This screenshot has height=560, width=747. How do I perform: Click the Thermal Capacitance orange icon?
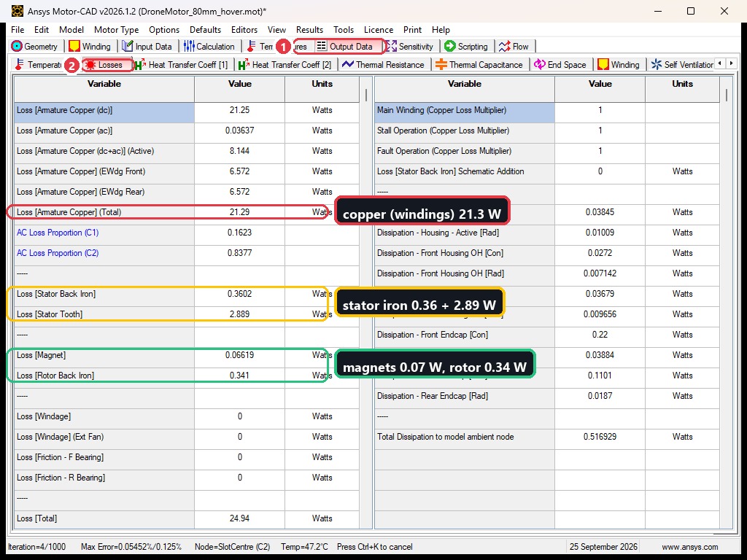coord(441,64)
